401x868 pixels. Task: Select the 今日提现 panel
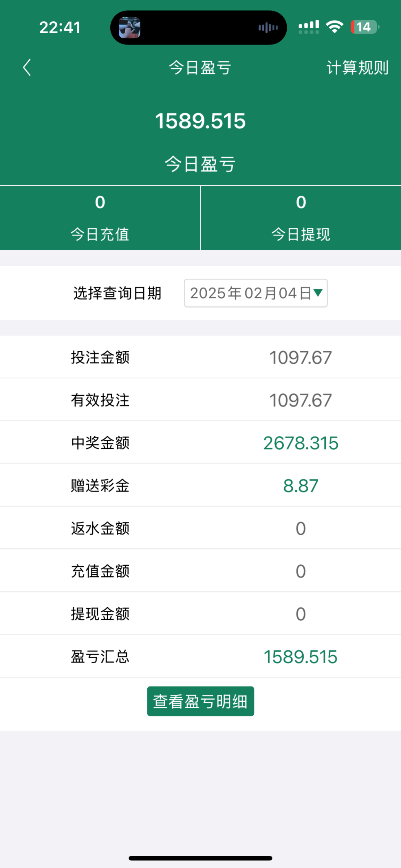pyautogui.click(x=301, y=218)
